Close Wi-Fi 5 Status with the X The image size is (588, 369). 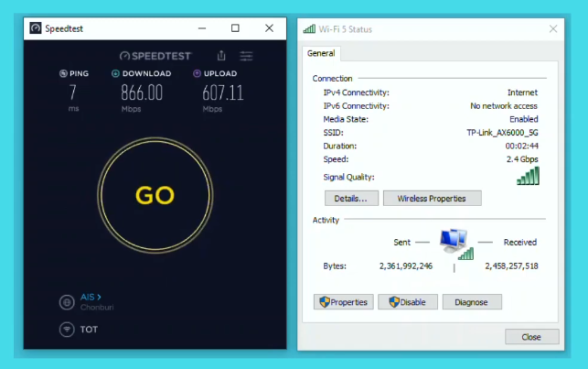tap(553, 29)
